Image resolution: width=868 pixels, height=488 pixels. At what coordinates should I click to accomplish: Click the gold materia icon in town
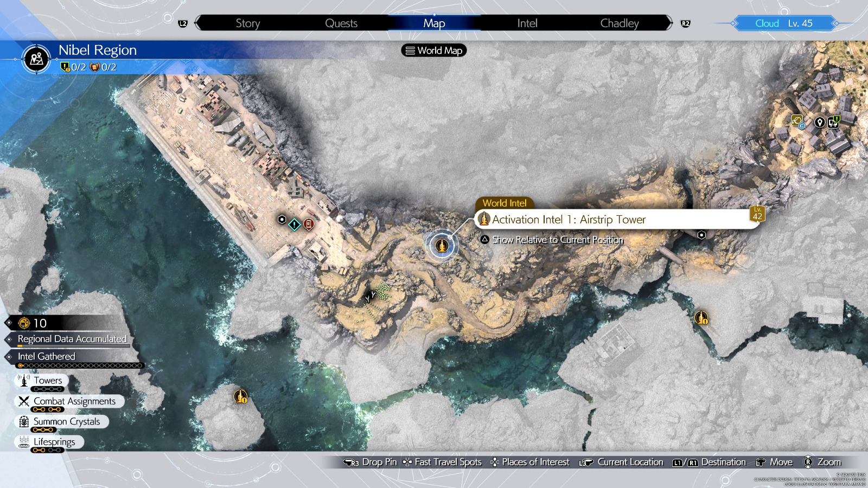797,121
